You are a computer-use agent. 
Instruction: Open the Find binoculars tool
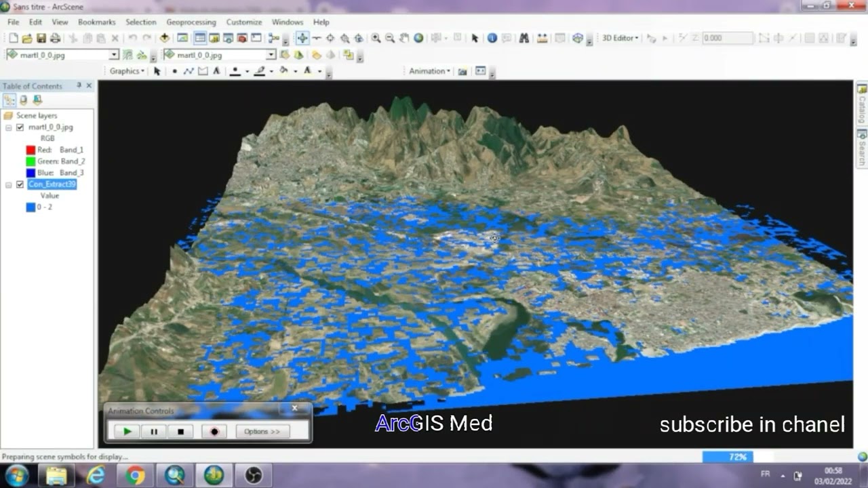[x=524, y=39]
